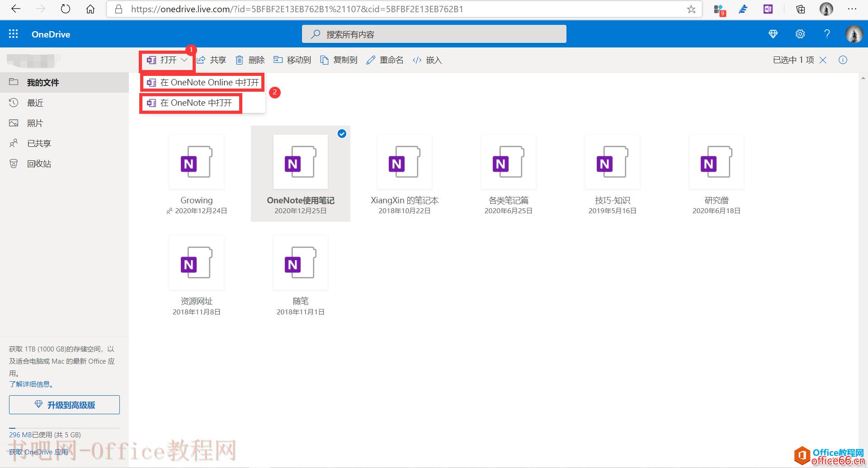Image resolution: width=868 pixels, height=468 pixels.
Task: Click 嵌入 in the toolbar
Action: [x=427, y=60]
